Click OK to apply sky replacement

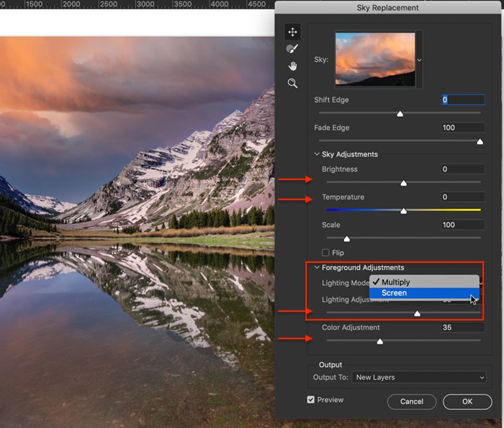(467, 401)
